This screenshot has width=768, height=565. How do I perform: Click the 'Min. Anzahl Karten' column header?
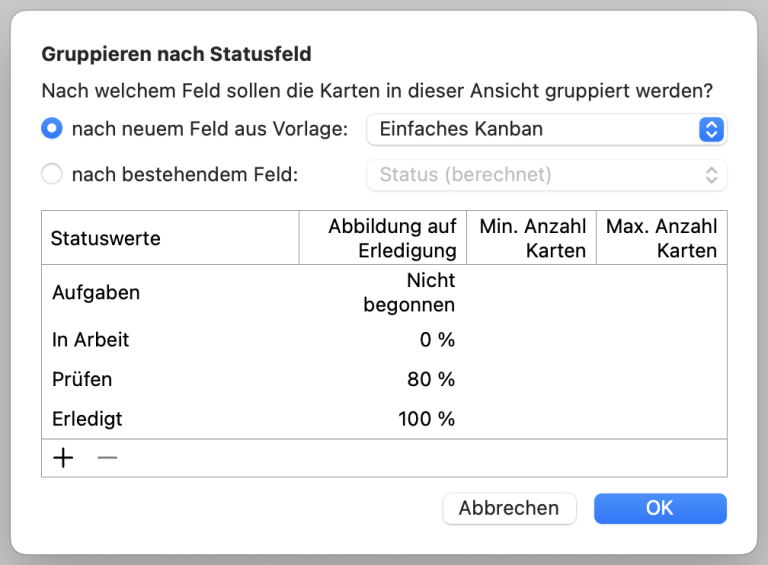[531, 238]
